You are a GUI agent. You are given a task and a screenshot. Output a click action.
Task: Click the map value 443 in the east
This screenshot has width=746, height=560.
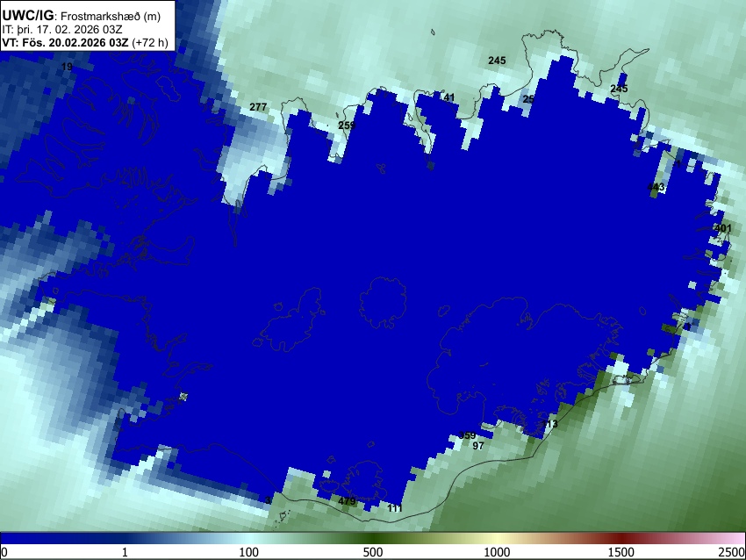click(x=656, y=187)
